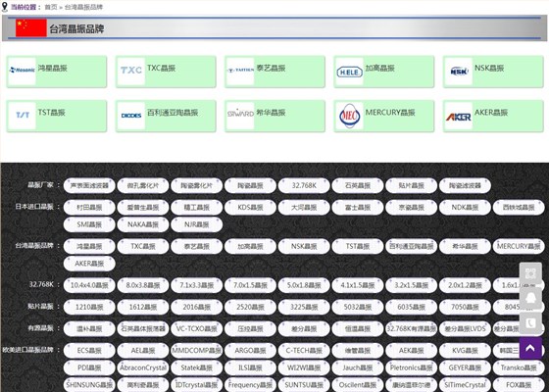This screenshot has width=549, height=392.
Task: Click the MEC logo on MERCURY晶振 card
Action: [x=349, y=116]
